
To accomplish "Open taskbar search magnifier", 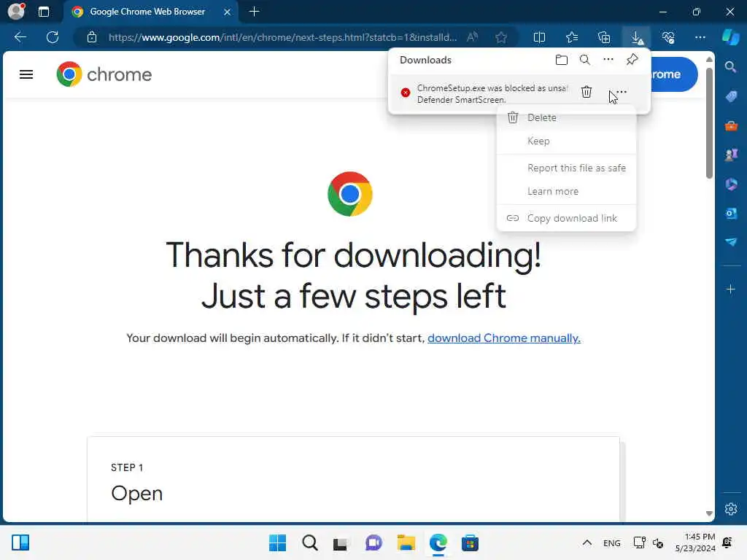I will (309, 542).
